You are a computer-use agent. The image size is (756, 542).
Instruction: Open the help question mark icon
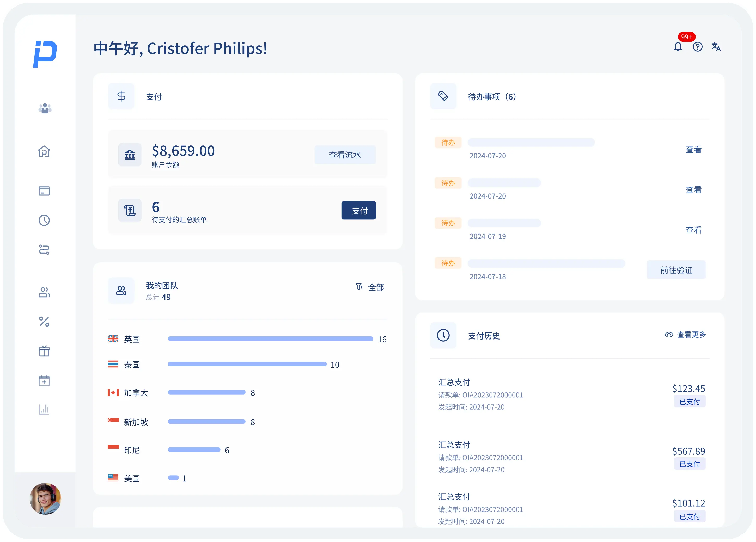[x=697, y=47]
